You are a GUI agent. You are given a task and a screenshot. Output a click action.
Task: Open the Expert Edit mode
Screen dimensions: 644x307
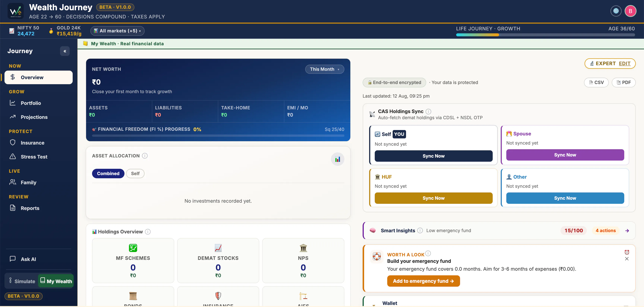[x=610, y=64]
